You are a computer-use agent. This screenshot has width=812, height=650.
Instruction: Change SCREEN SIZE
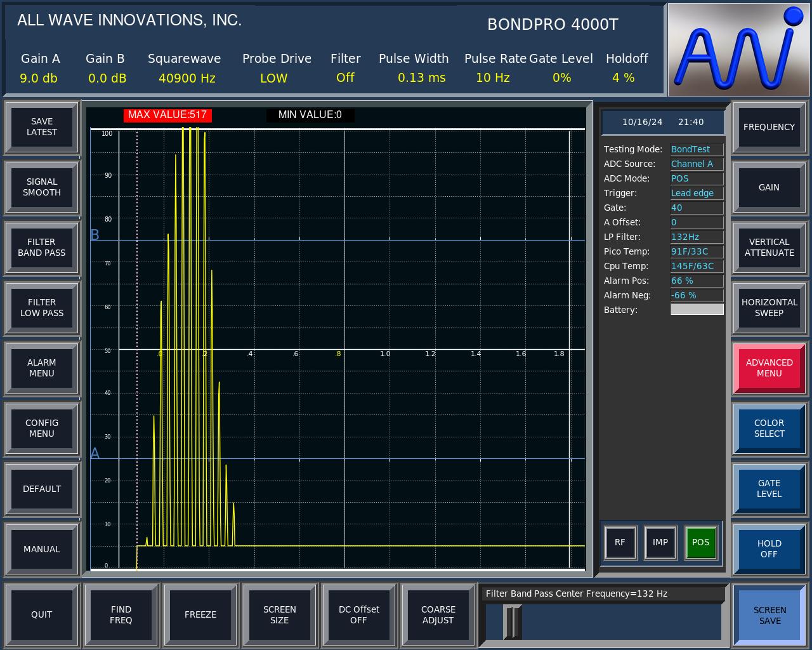point(280,614)
